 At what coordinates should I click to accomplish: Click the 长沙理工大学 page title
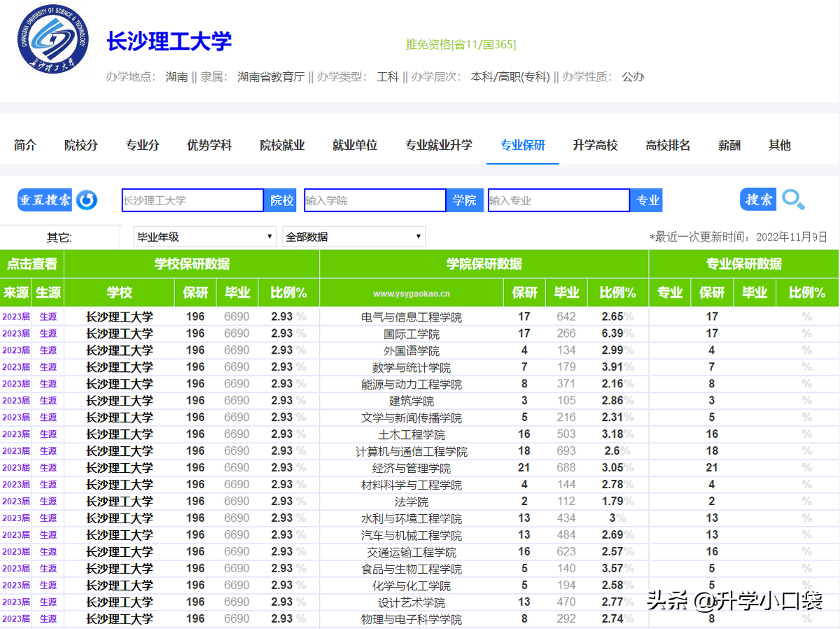click(169, 41)
